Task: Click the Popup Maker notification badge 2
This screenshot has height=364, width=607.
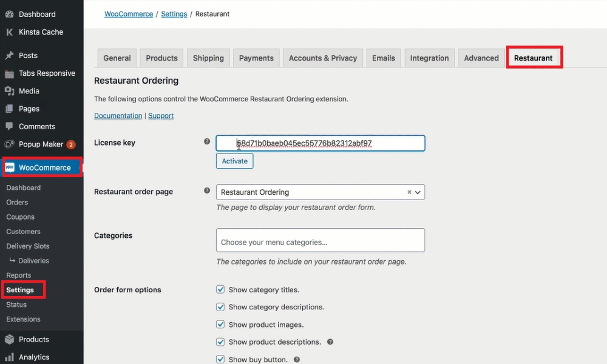Action: coord(71,144)
